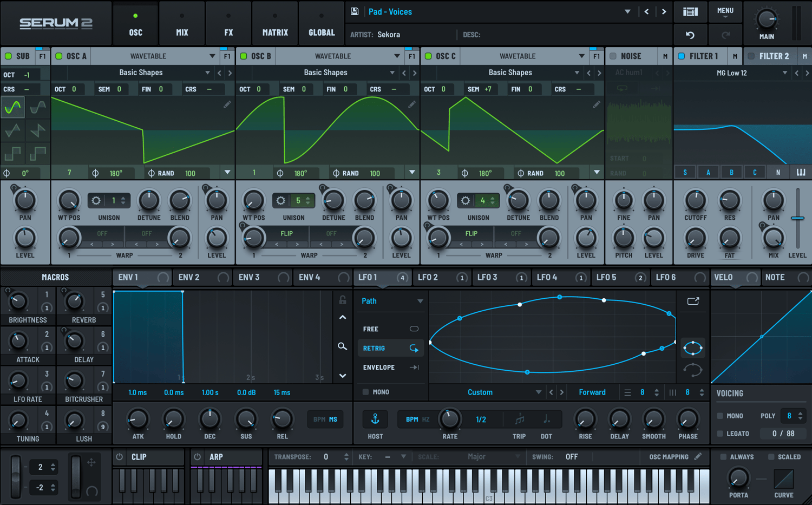Click the undo arrow icon
The width and height of the screenshot is (812, 505).
tap(690, 35)
